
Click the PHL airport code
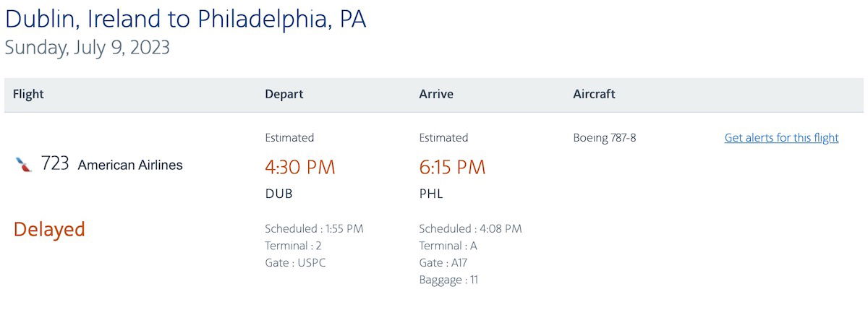pyautogui.click(x=431, y=194)
